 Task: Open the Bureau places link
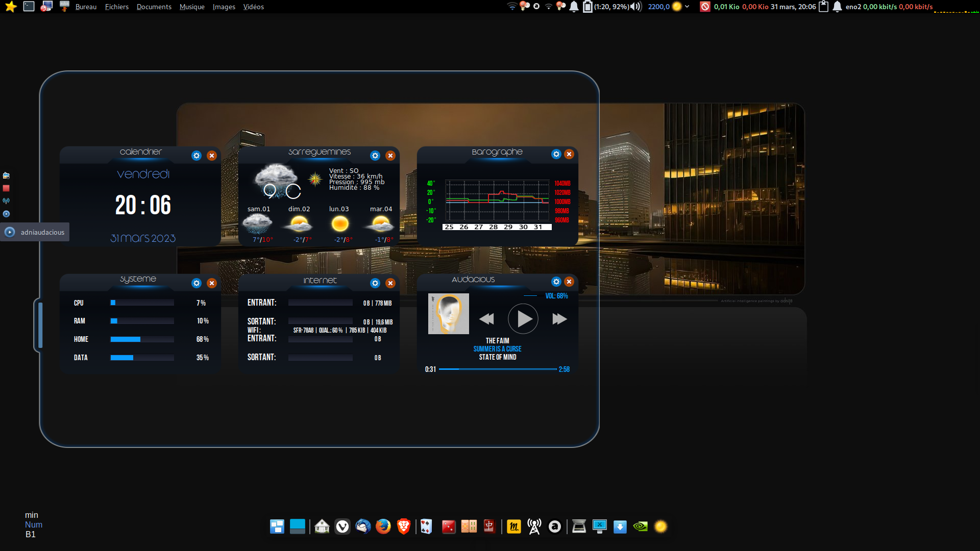[x=86, y=7]
